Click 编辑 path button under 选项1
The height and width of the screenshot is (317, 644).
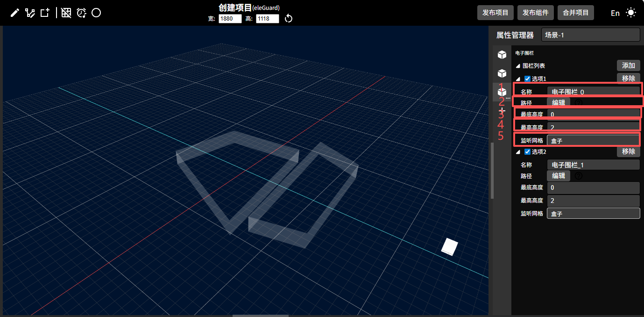coord(559,102)
